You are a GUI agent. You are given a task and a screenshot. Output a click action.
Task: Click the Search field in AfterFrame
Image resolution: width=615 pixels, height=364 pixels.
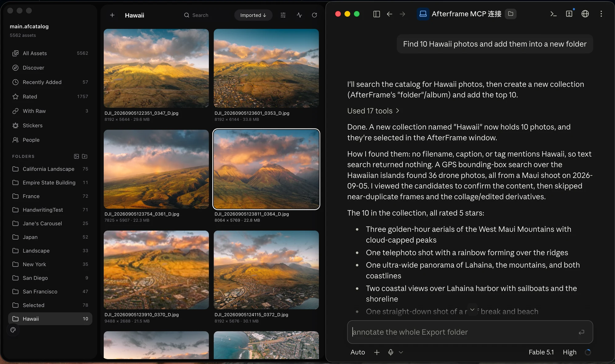tap(196, 15)
